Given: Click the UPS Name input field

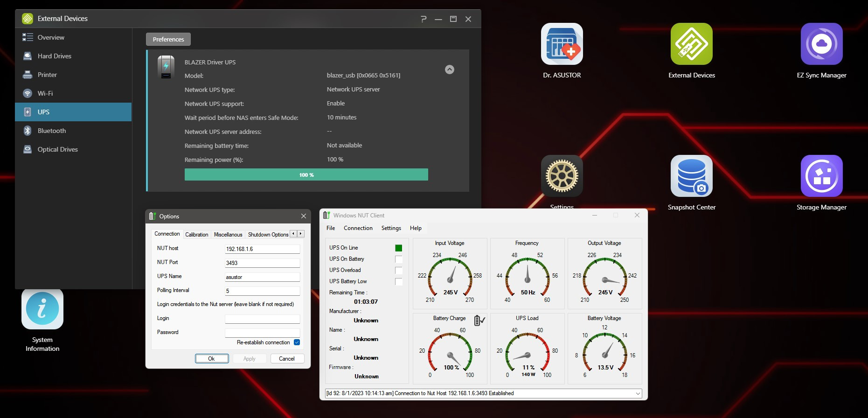Looking at the screenshot, I should pos(263,277).
